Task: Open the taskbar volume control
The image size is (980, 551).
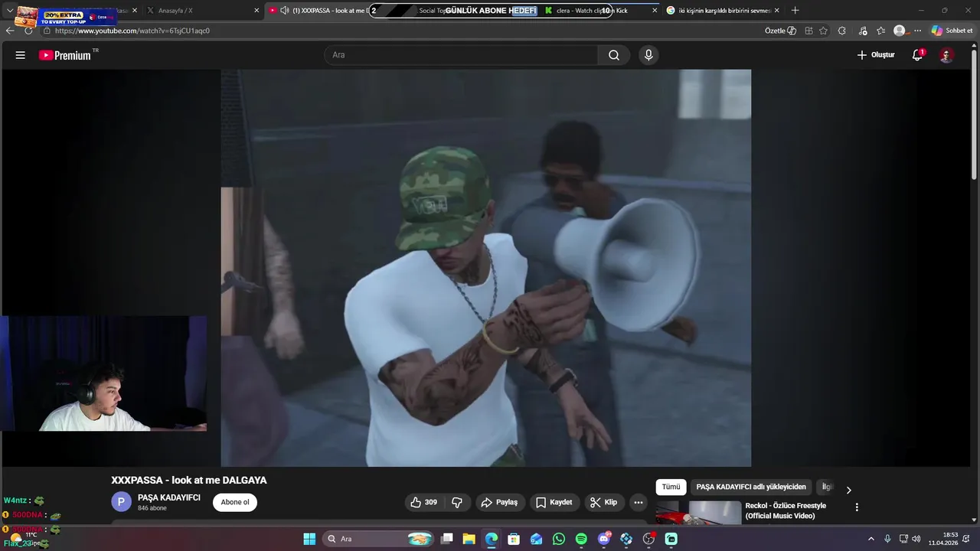Action: [916, 539]
